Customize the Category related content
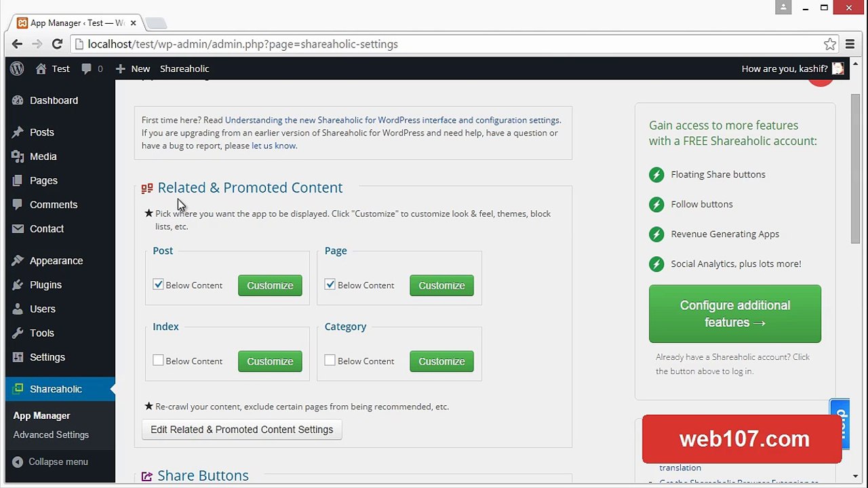This screenshot has height=488, width=868. coord(441,361)
